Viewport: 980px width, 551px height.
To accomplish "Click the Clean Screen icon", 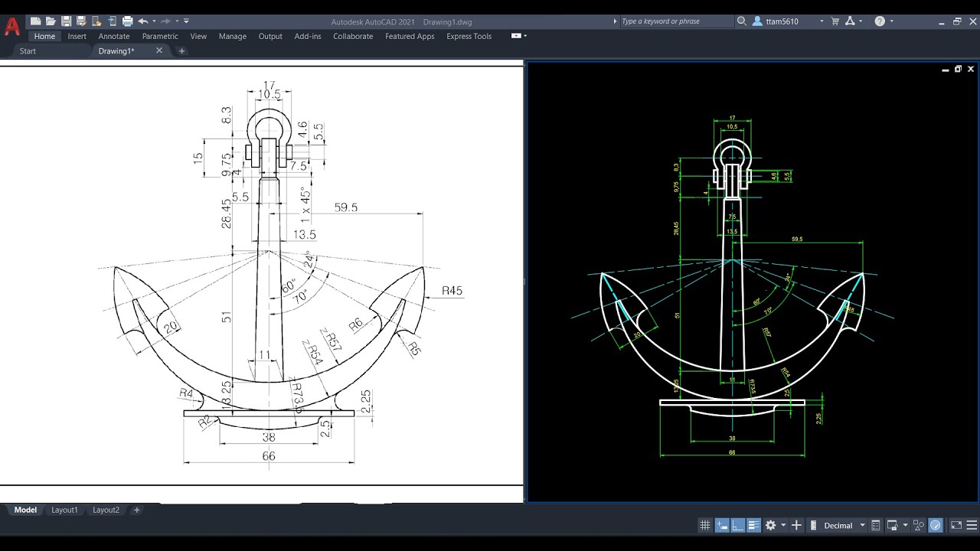I will (956, 525).
